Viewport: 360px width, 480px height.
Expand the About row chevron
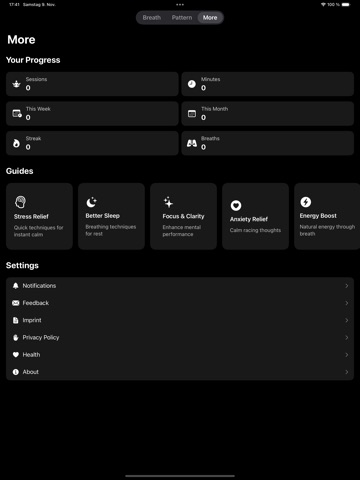pyautogui.click(x=347, y=372)
